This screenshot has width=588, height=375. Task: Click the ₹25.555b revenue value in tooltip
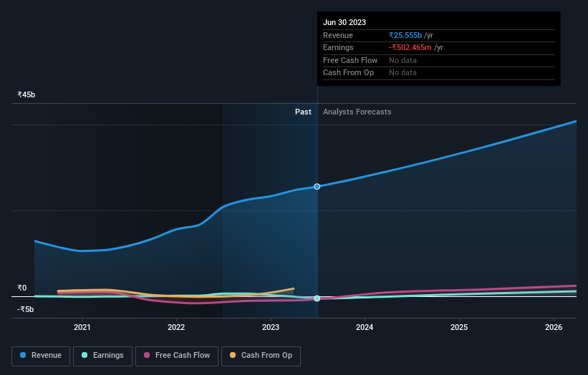coord(405,36)
